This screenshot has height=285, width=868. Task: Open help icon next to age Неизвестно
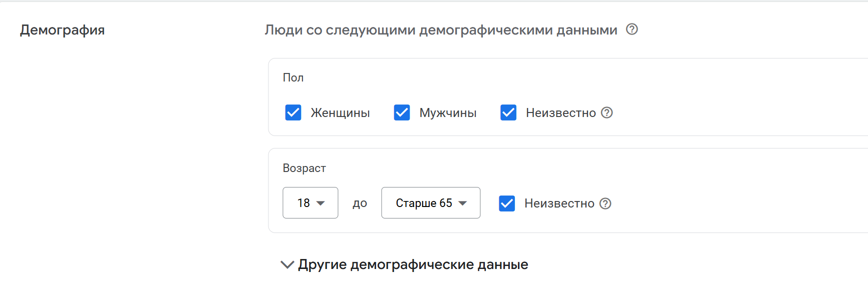(x=606, y=203)
